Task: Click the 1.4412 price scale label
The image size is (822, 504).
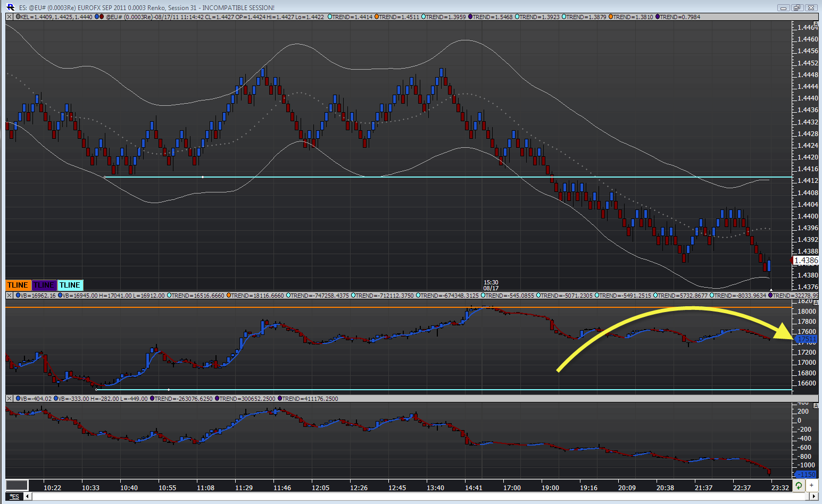Action: pyautogui.click(x=808, y=181)
